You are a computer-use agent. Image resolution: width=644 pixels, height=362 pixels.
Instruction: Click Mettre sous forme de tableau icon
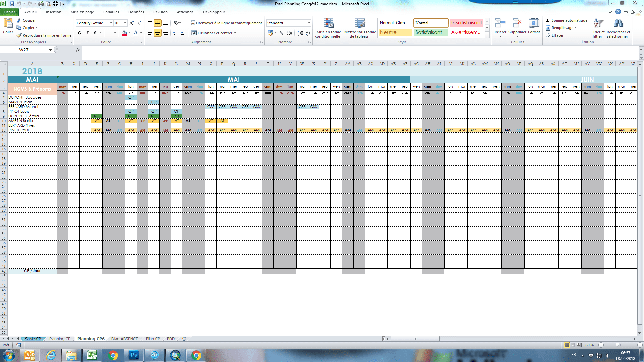[360, 24]
